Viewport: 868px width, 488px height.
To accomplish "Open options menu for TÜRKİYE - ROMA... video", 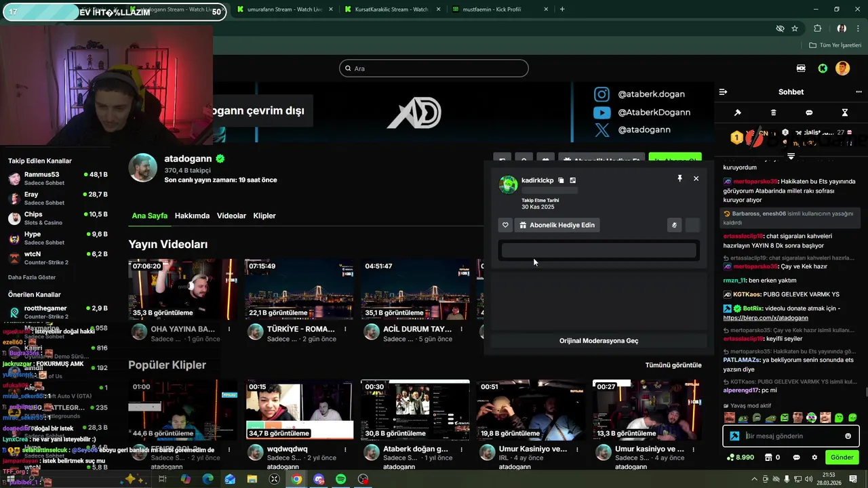I will click(x=345, y=329).
